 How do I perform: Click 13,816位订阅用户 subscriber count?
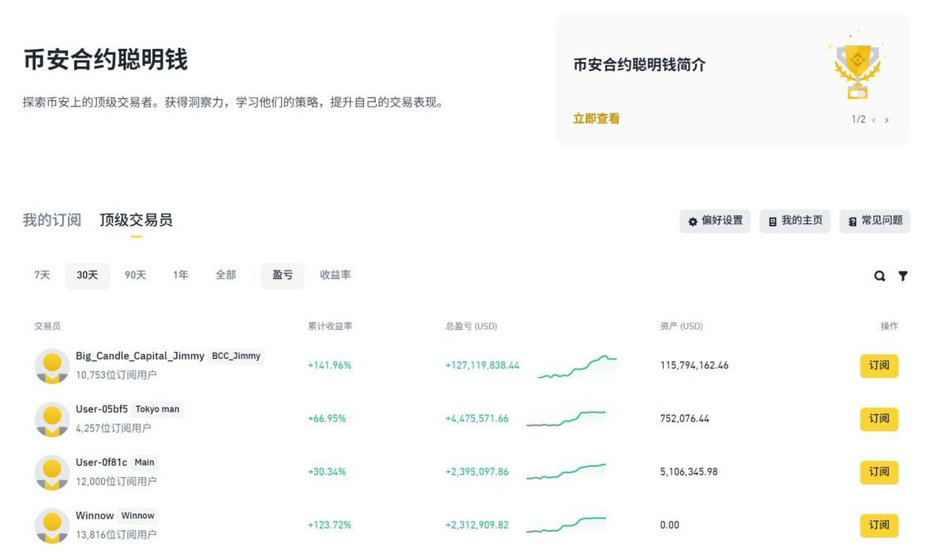pos(116,535)
